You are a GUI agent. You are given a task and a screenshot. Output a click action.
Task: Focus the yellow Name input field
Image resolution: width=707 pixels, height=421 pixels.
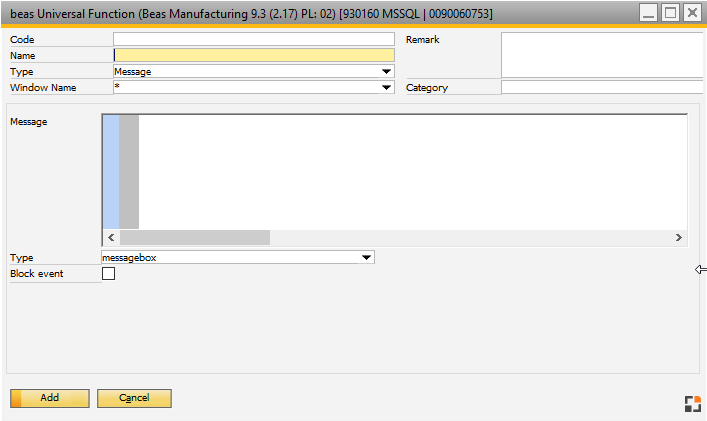click(x=254, y=55)
